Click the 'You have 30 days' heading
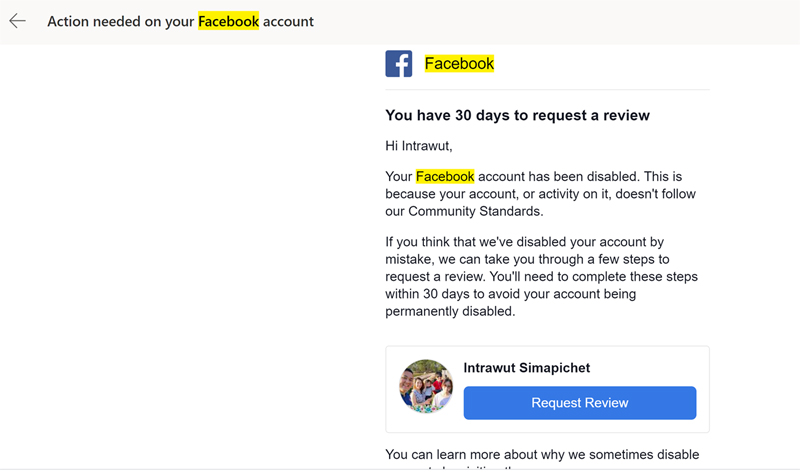The image size is (800, 473). (x=517, y=116)
